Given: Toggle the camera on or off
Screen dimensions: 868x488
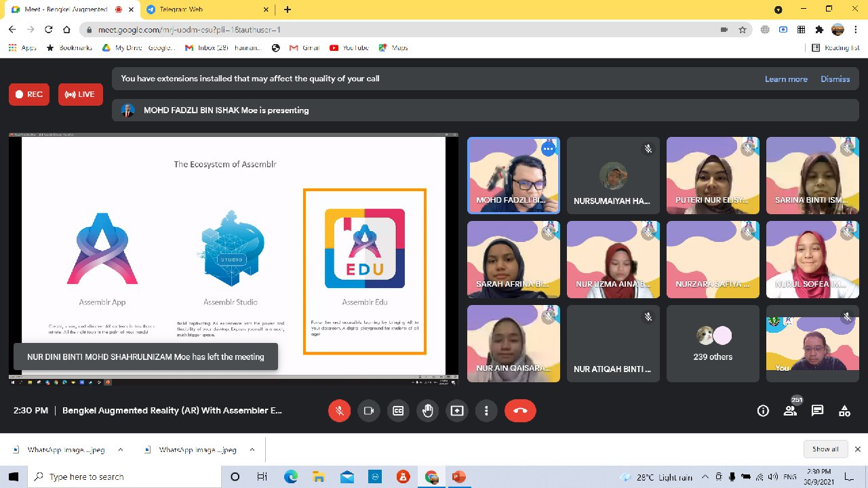Looking at the screenshot, I should (x=369, y=411).
